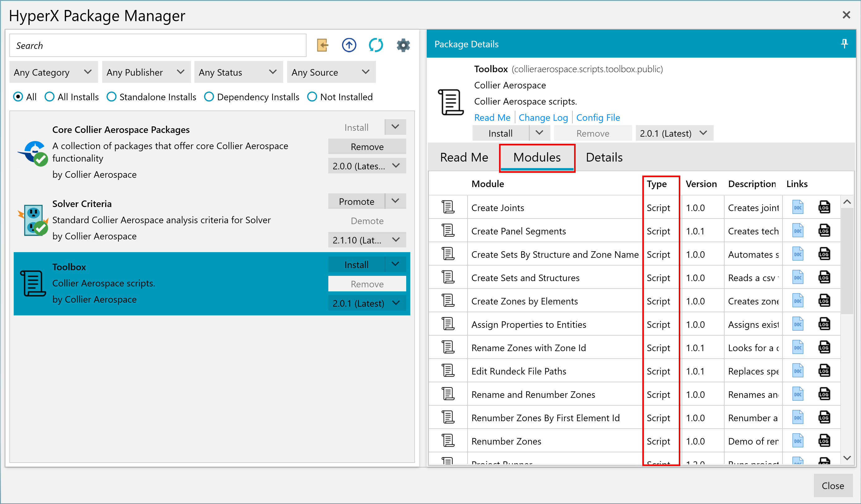Click the upload arrow circle icon
This screenshot has width=861, height=504.
[x=349, y=45]
